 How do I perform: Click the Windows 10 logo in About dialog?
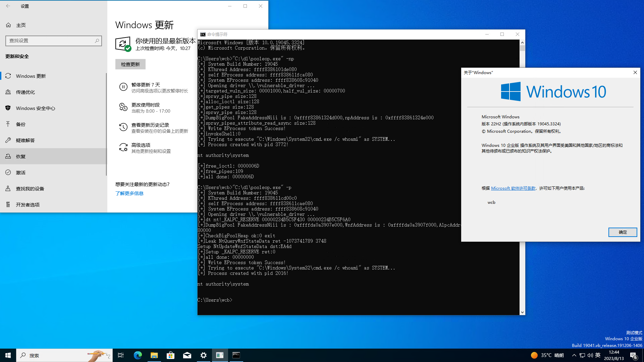point(553,92)
